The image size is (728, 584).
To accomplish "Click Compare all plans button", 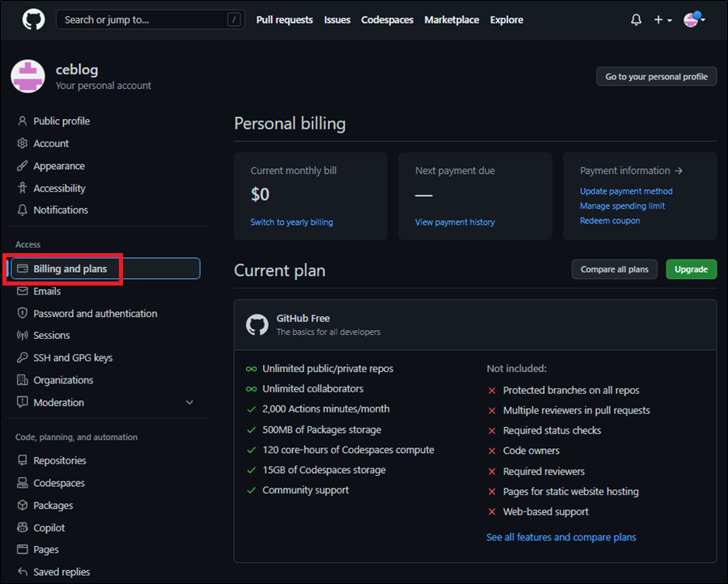I will pyautogui.click(x=614, y=269).
